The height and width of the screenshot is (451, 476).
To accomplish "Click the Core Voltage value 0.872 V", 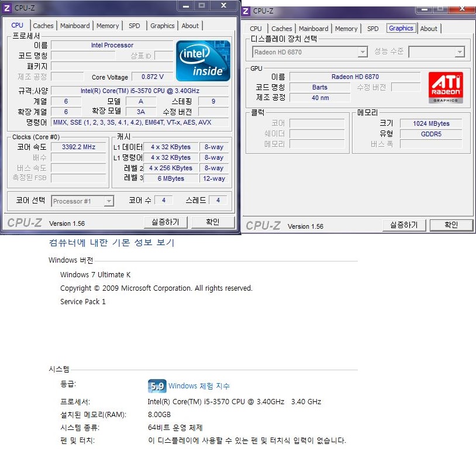I will (x=153, y=77).
